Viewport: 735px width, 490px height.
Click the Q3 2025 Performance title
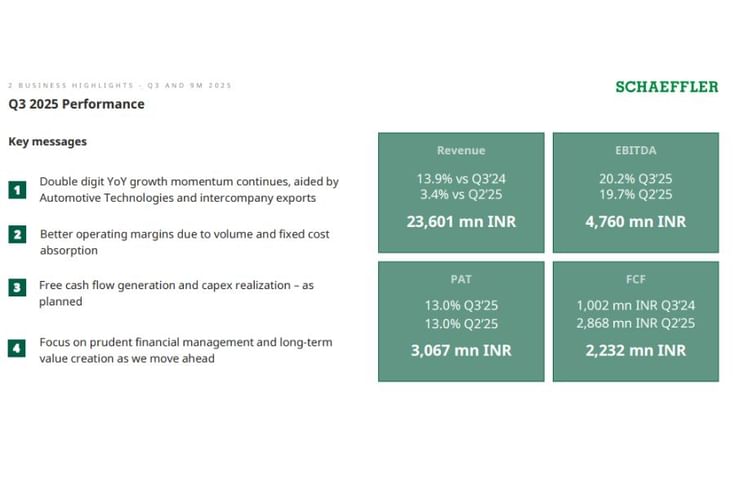[76, 104]
